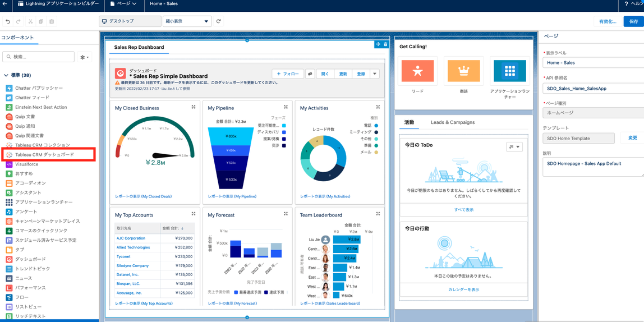Open the dashboard actions dropdown arrow
This screenshot has height=322, width=644.
pos(375,74)
